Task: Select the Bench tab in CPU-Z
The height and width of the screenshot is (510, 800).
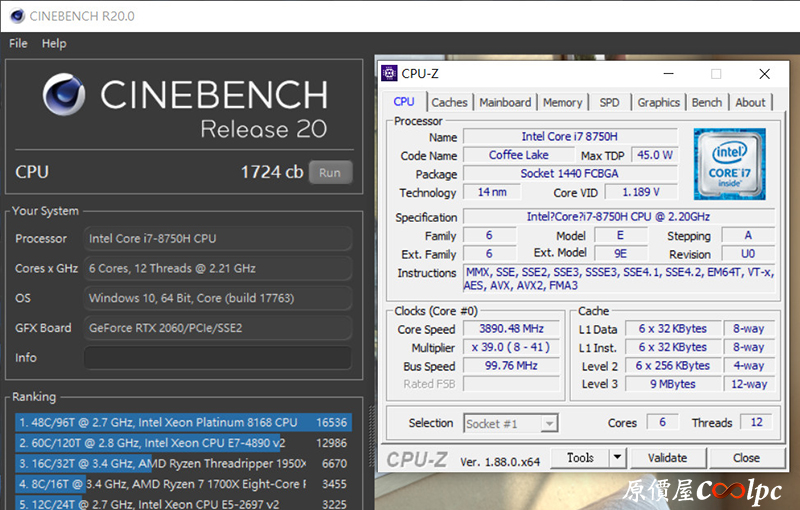Action: 707,103
